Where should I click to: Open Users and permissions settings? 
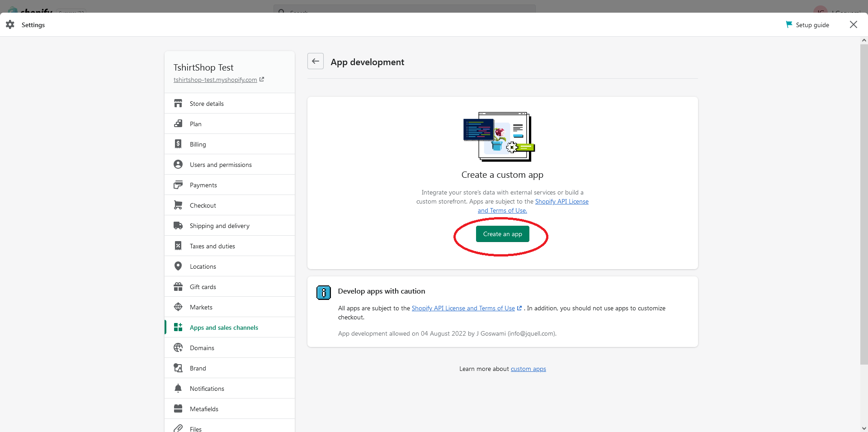[x=230, y=164]
